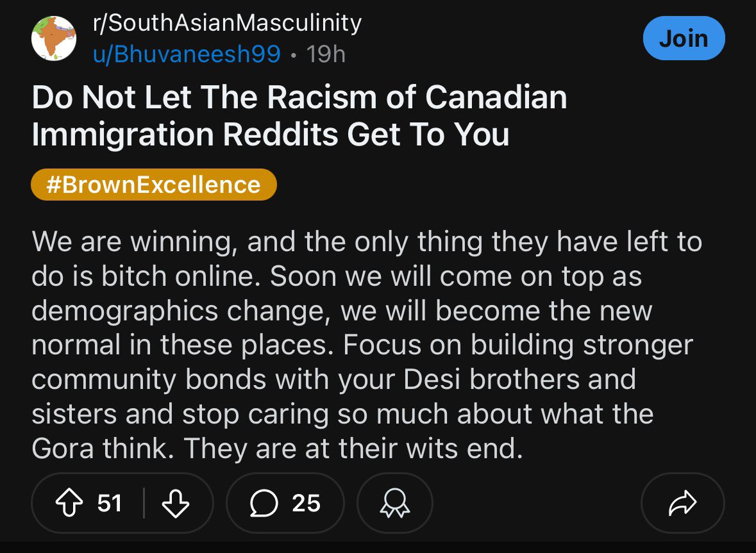Click the award ribbon button outline
The width and height of the screenshot is (756, 553).
click(395, 503)
